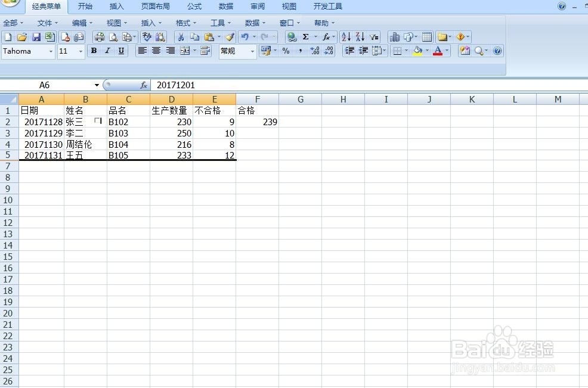
Task: Click the AutoSum sigma icon
Action: click(305, 37)
